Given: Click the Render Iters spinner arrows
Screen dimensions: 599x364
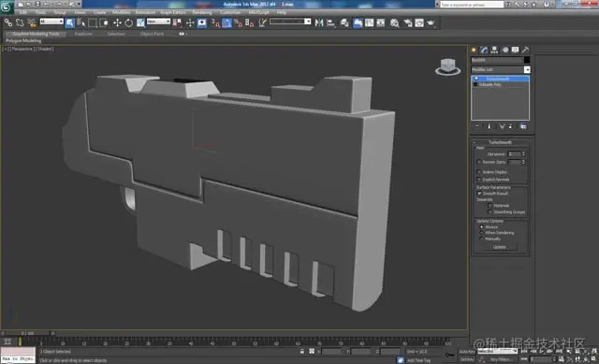Looking at the screenshot, I should (523, 162).
